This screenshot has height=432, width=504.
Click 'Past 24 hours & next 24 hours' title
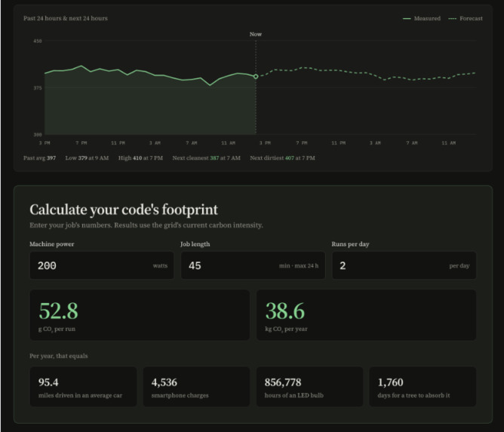click(x=66, y=18)
